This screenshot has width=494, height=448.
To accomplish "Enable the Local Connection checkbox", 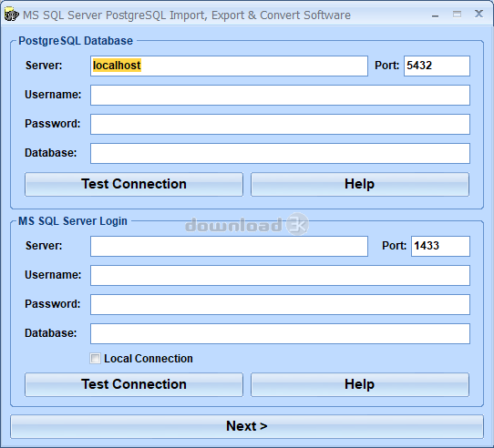I will tap(95, 358).
